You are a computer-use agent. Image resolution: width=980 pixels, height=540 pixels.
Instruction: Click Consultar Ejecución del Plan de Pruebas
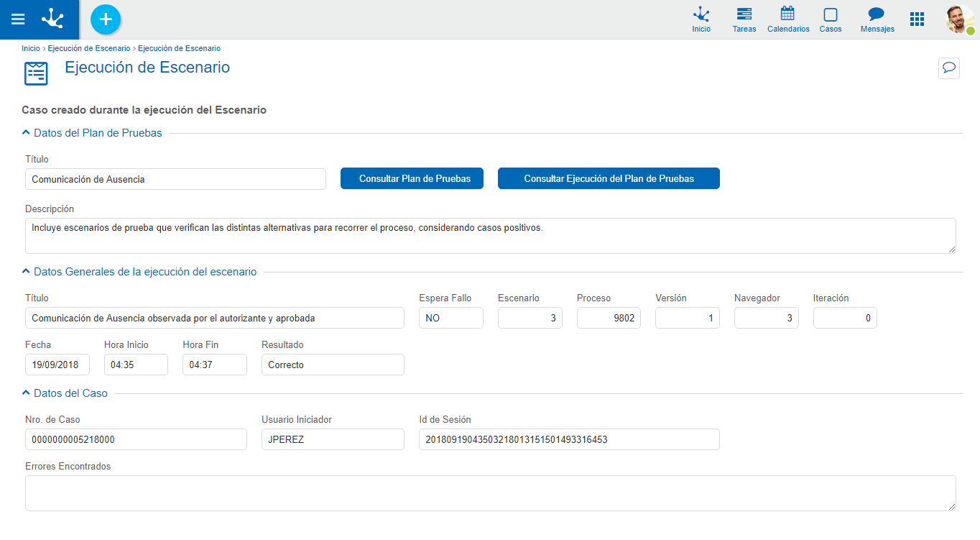coord(609,178)
